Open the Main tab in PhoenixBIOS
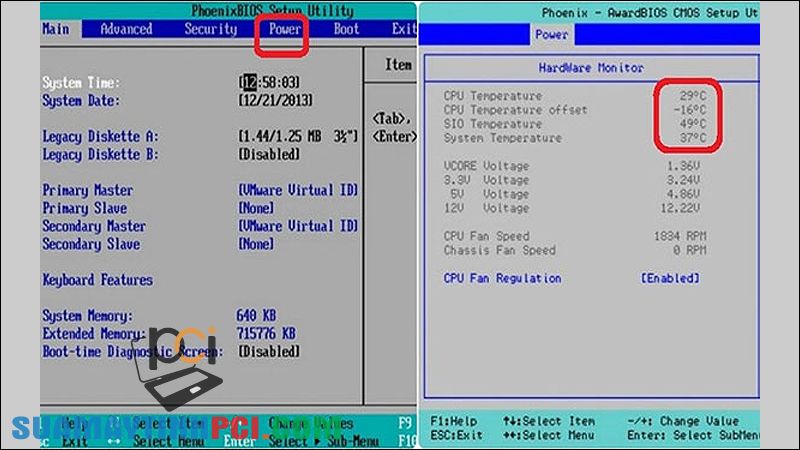This screenshot has width=800, height=450. pos(56,29)
